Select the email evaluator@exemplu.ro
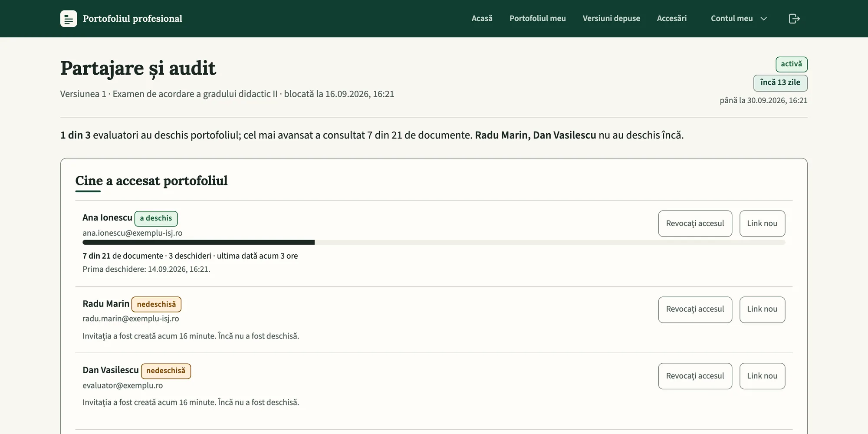This screenshot has height=434, width=868. 123,385
